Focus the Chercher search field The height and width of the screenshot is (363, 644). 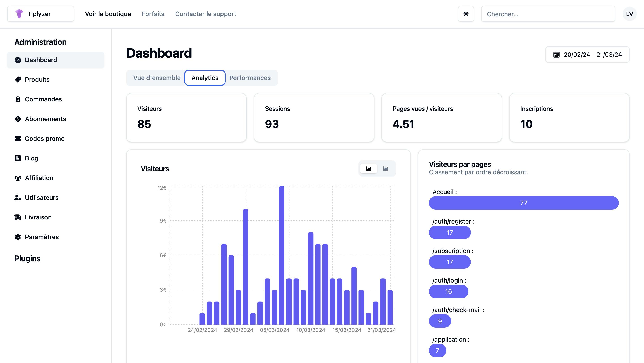[548, 14]
